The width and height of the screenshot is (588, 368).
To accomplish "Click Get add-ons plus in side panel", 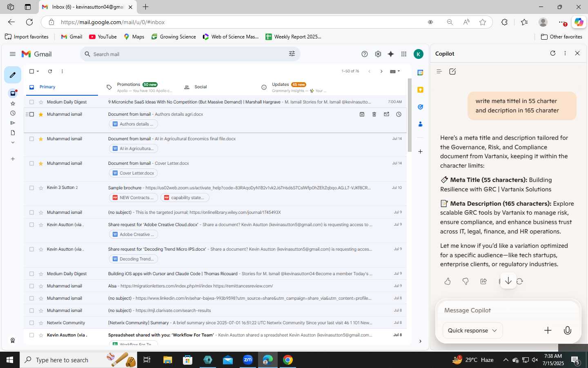I will coord(420,151).
